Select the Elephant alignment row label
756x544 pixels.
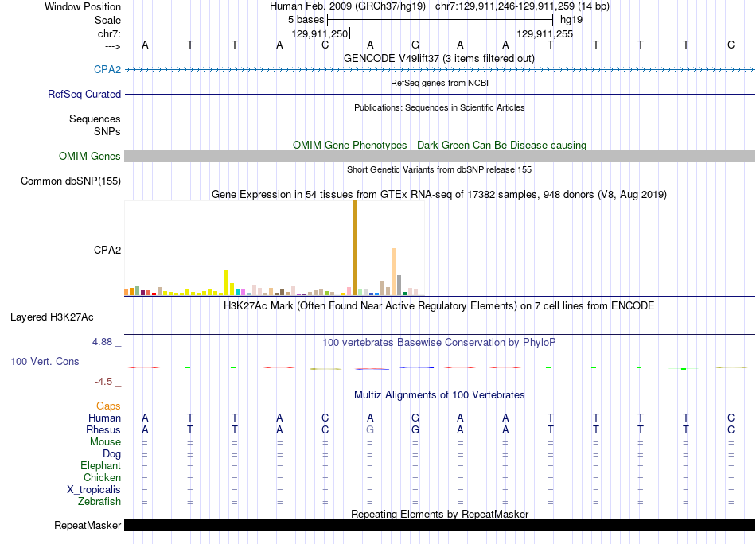[x=100, y=465]
